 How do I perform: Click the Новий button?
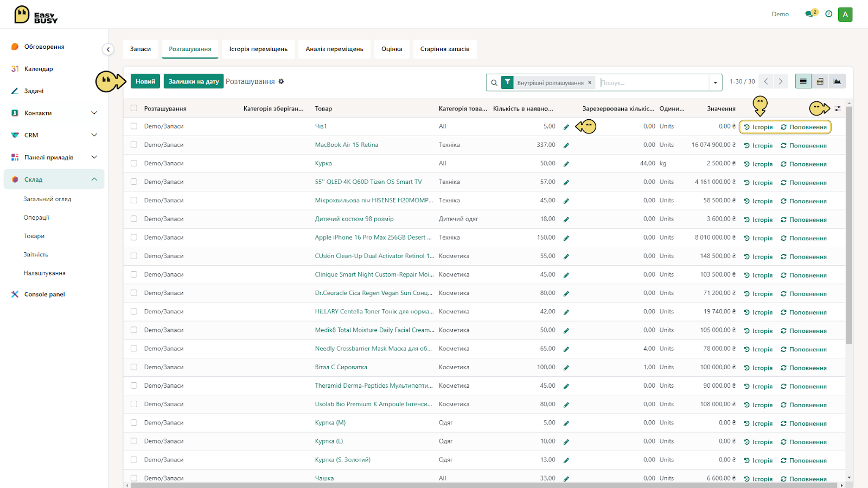tap(145, 81)
